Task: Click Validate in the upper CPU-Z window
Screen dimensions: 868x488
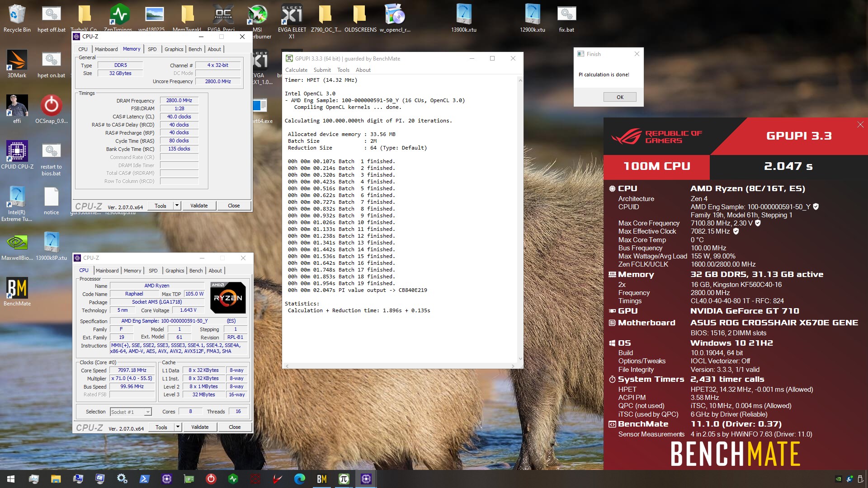Action: [199, 206]
